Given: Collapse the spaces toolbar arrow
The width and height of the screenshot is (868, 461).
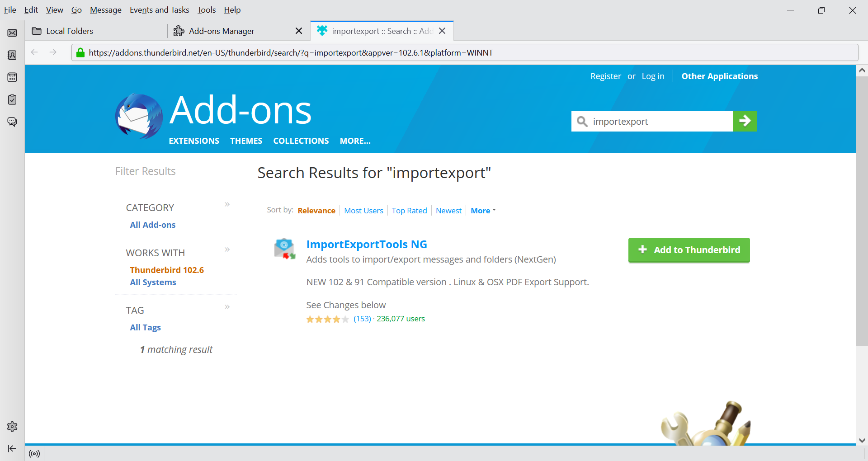Looking at the screenshot, I should 12,448.
